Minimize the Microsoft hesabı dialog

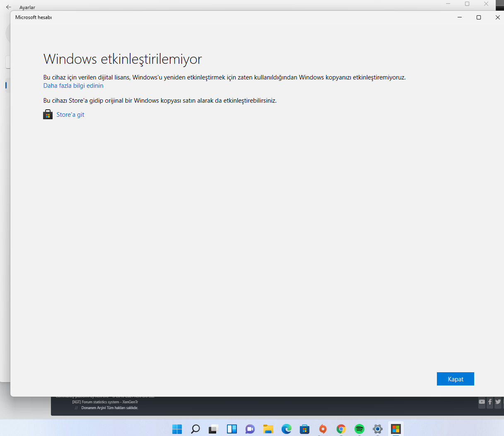point(460,17)
